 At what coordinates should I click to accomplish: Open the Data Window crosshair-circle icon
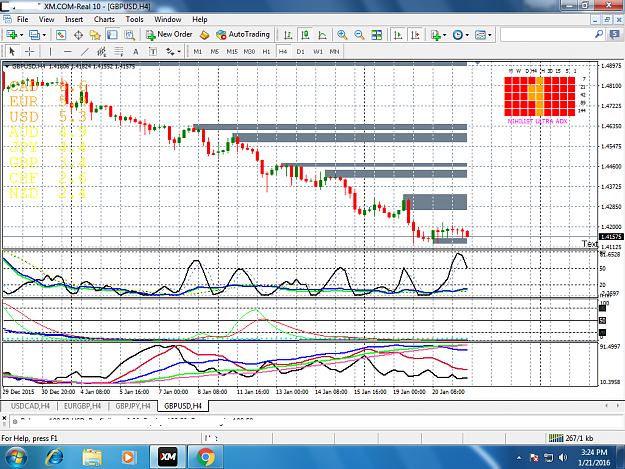click(78, 35)
